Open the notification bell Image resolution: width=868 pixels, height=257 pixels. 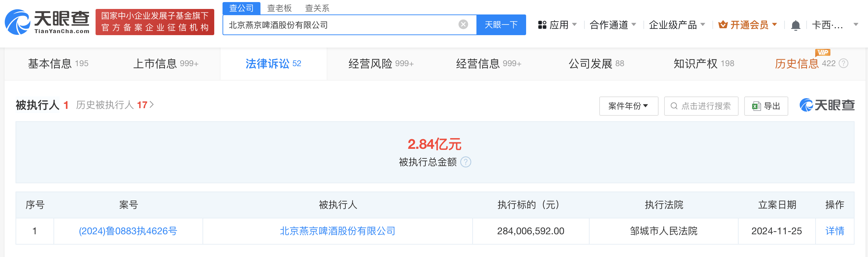point(796,25)
